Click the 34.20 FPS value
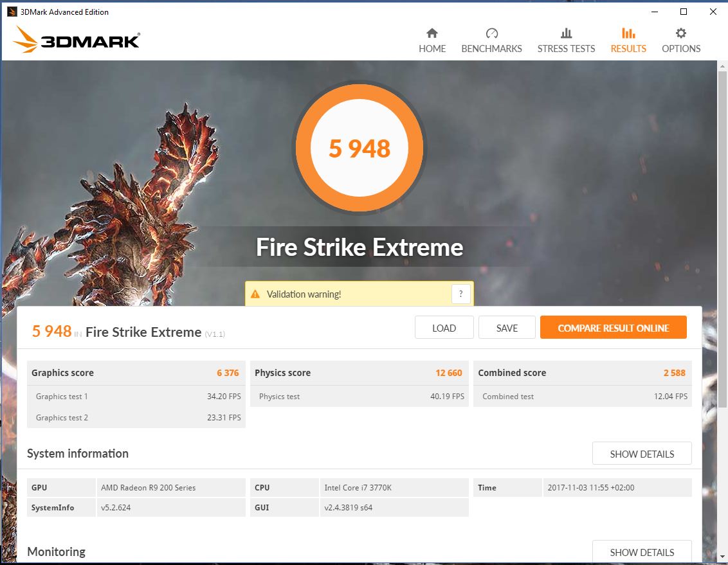728x565 pixels. coord(224,396)
